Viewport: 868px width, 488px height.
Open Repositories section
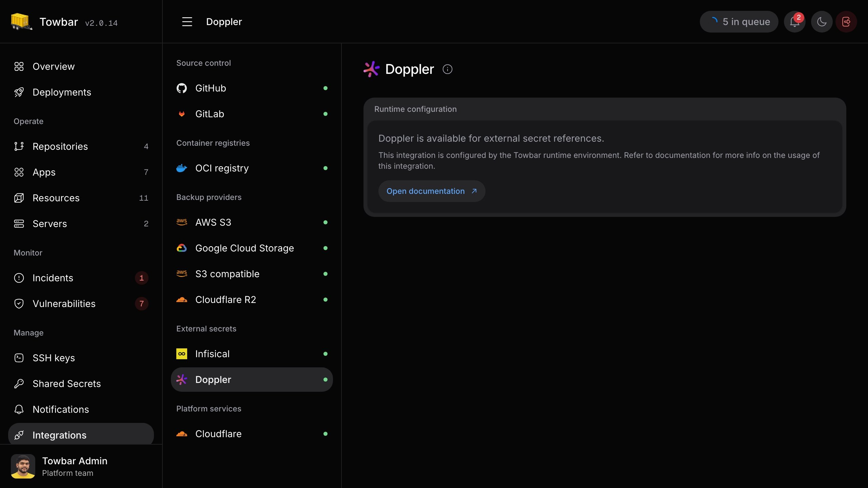(81, 146)
